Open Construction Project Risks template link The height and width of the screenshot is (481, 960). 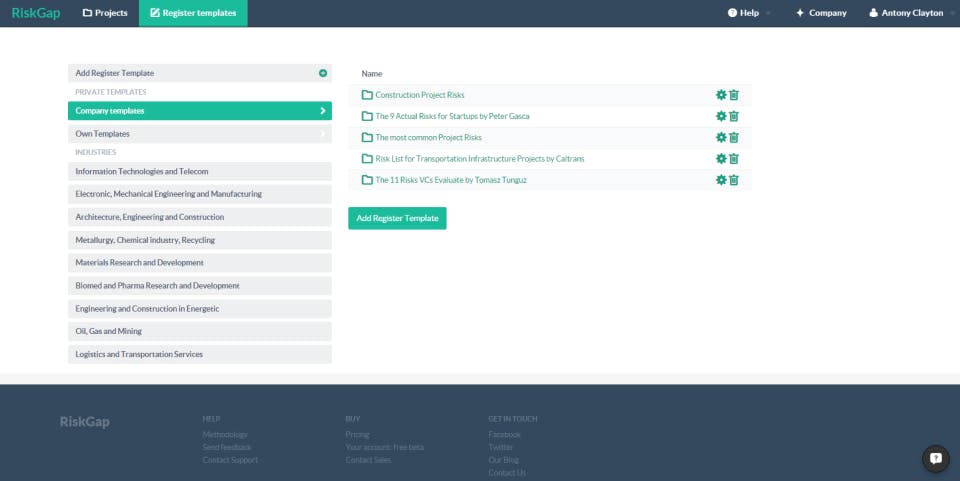point(419,95)
